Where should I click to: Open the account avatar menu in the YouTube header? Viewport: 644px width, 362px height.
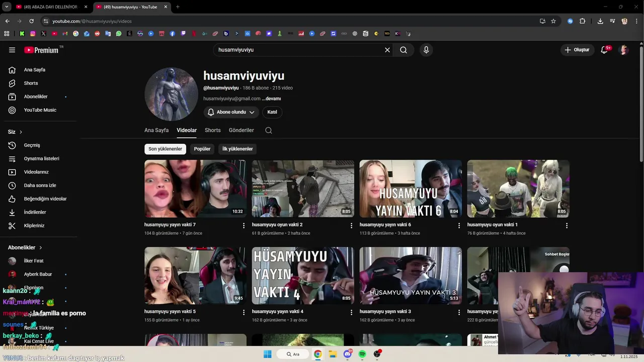(x=624, y=50)
